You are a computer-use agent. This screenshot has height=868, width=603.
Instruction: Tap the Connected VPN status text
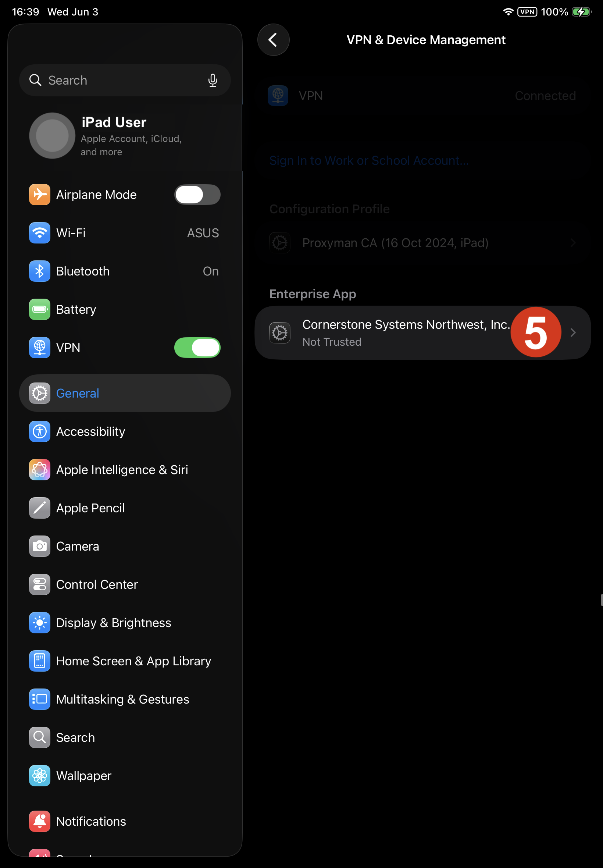click(545, 96)
